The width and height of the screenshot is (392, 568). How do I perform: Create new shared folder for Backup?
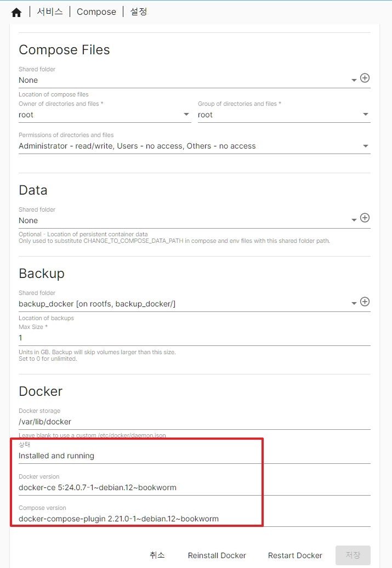click(365, 302)
